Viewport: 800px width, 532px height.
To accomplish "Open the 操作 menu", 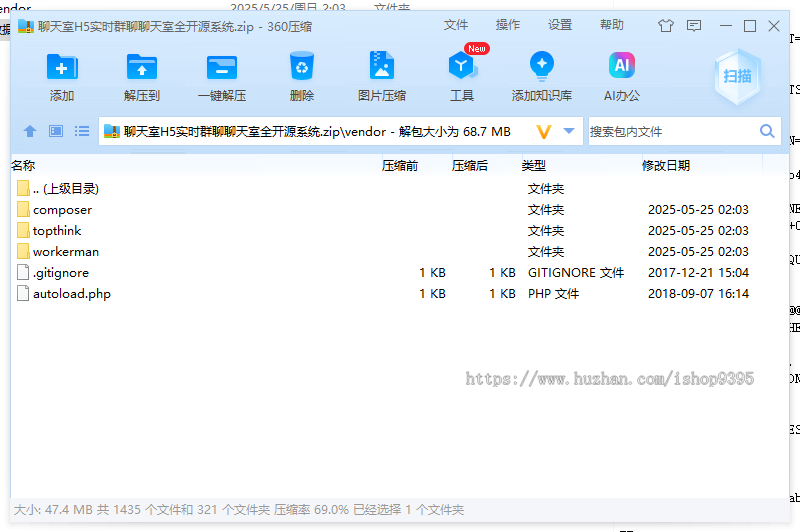I will 508,25.
